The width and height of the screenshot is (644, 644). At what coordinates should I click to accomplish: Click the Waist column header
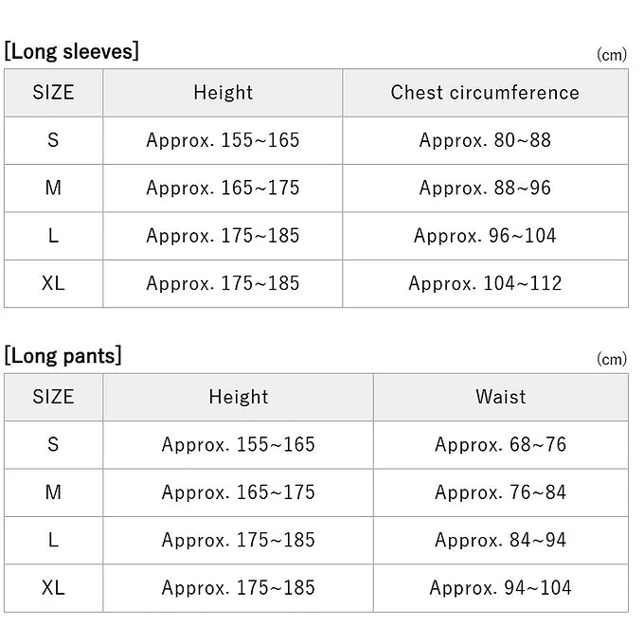click(x=501, y=397)
